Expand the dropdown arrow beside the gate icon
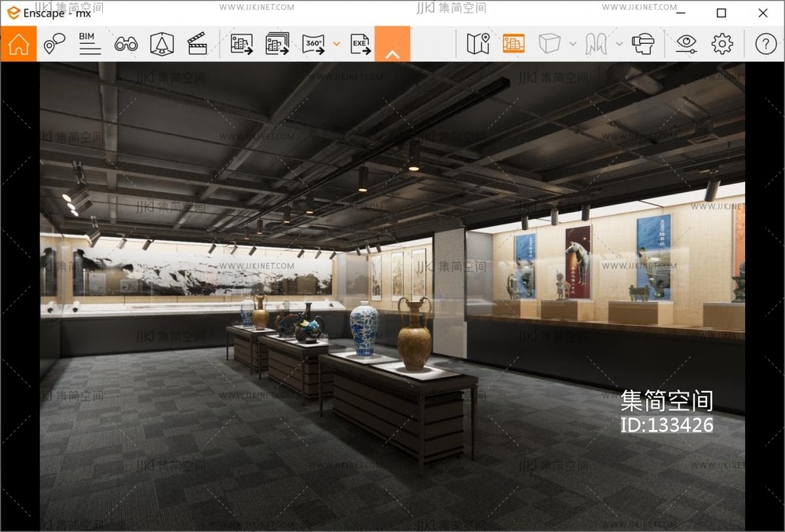This screenshot has height=532, width=785. click(x=619, y=44)
